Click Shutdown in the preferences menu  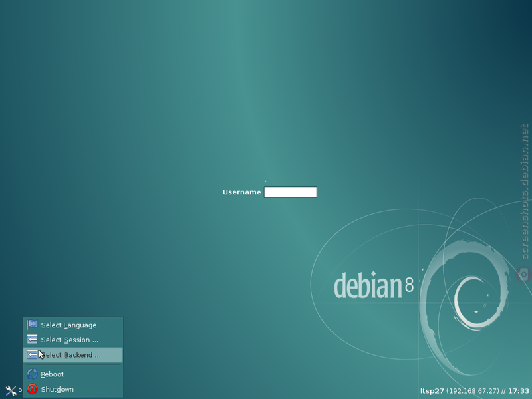[73, 389]
